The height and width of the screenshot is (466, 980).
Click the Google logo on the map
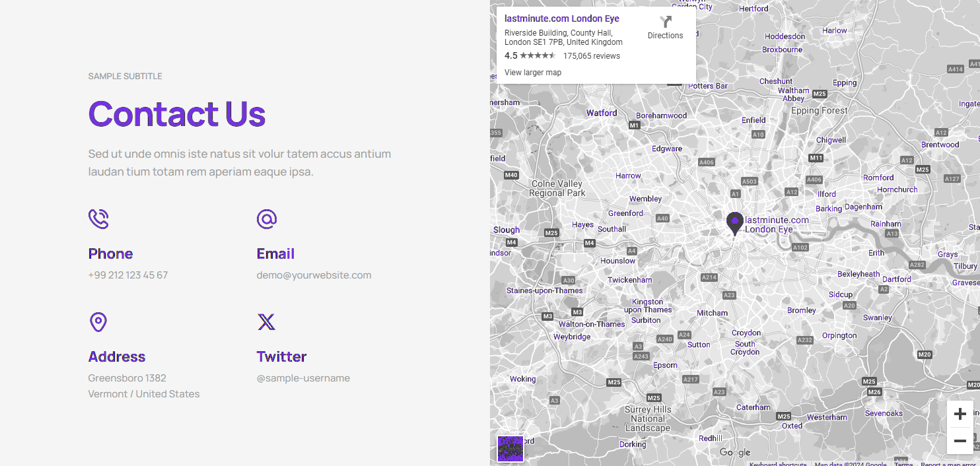click(x=735, y=453)
